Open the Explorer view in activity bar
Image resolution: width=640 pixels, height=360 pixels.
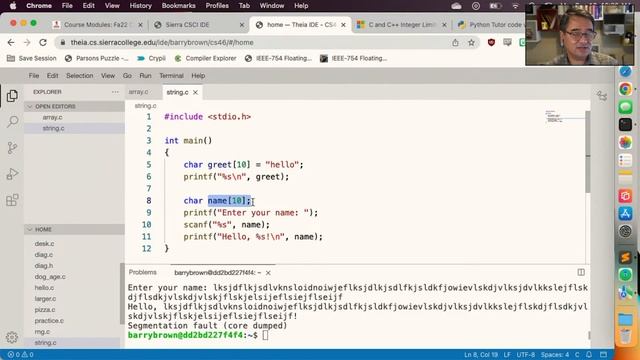point(12,96)
